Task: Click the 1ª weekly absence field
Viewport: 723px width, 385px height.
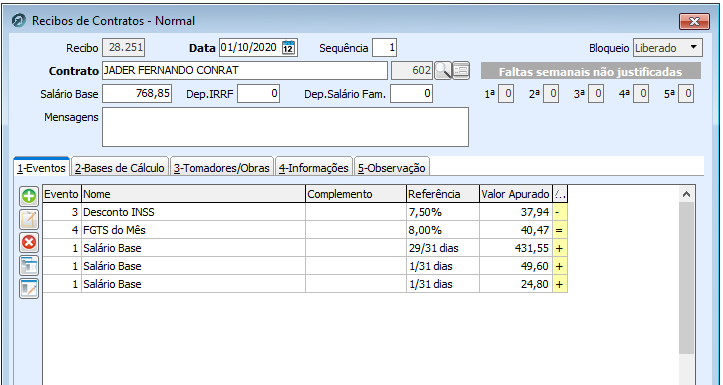Action: pyautogui.click(x=506, y=94)
